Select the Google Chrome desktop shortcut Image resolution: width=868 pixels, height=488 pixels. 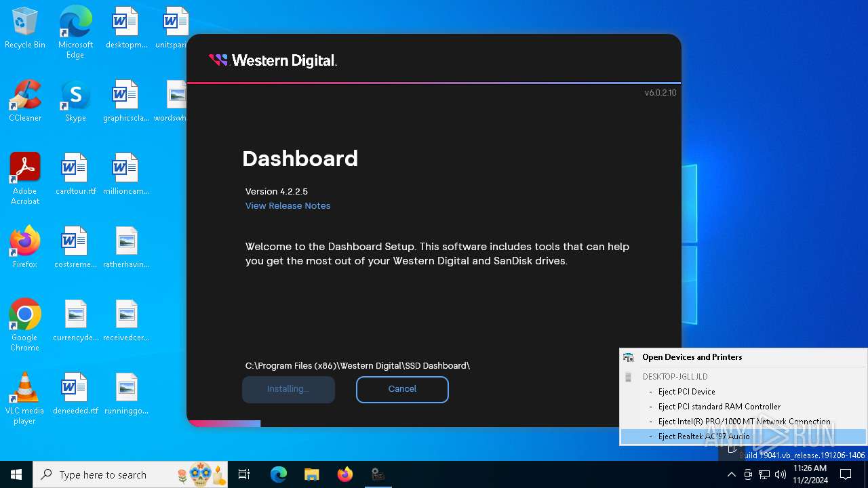tap(25, 325)
